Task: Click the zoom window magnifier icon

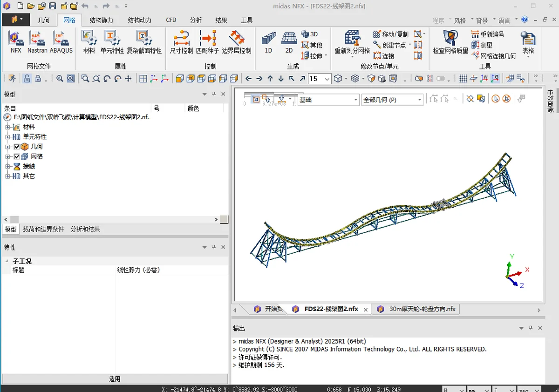Action: click(85, 79)
